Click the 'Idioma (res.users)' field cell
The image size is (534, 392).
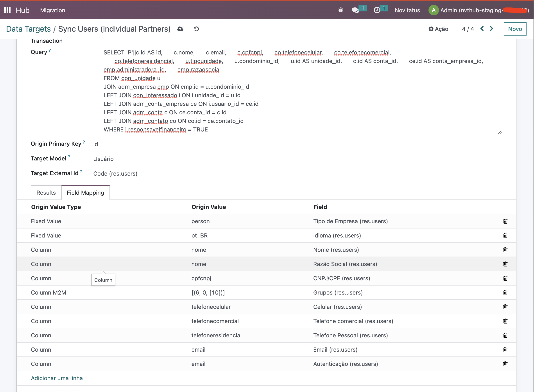pyautogui.click(x=337, y=235)
